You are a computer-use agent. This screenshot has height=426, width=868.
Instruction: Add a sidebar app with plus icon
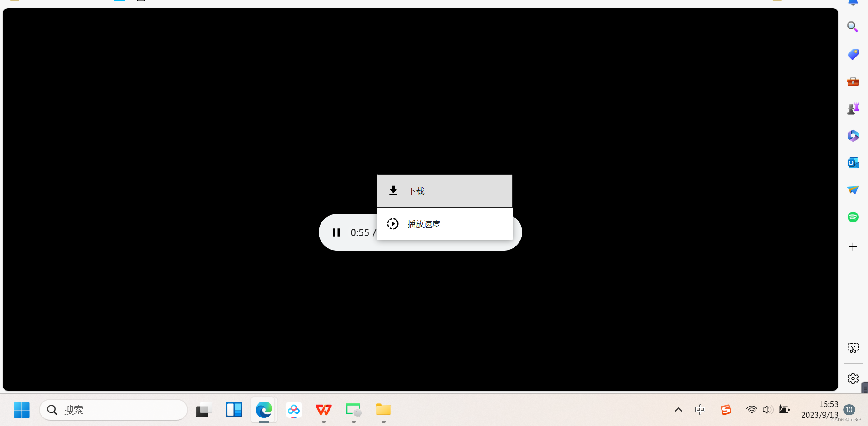(x=853, y=246)
